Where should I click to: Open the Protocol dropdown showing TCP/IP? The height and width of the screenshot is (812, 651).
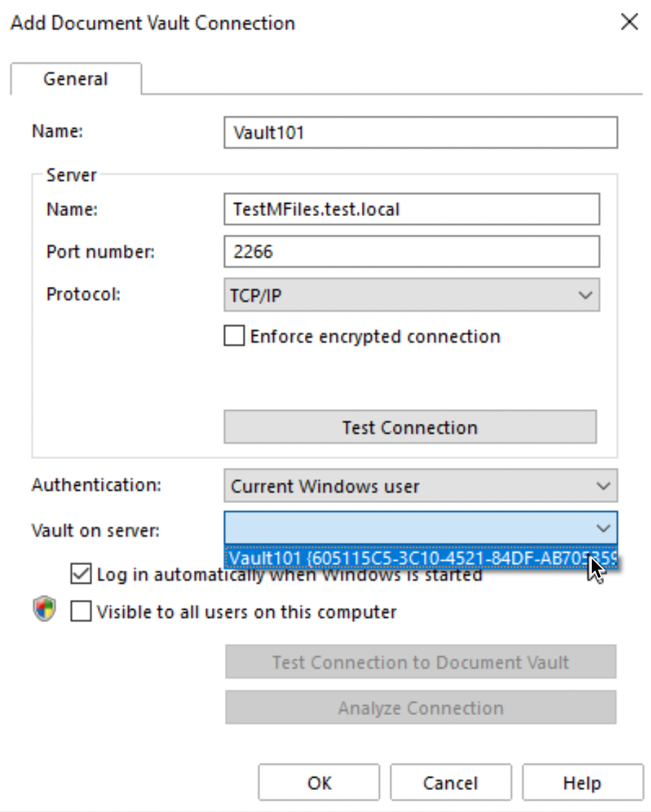[x=412, y=295]
